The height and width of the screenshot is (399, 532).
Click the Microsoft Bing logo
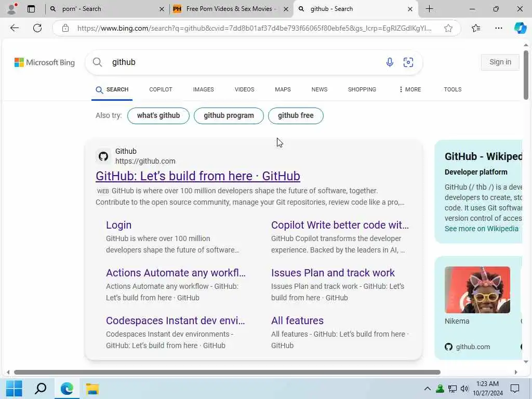pos(45,62)
